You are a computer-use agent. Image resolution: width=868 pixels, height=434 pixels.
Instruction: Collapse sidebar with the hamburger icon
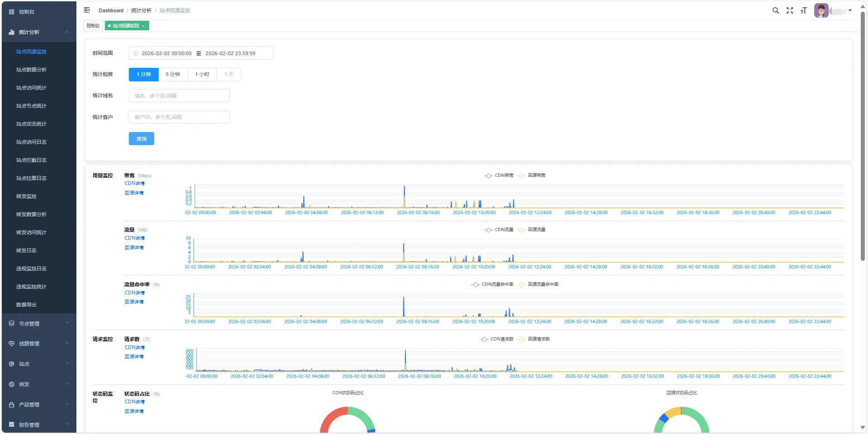pyautogui.click(x=87, y=10)
